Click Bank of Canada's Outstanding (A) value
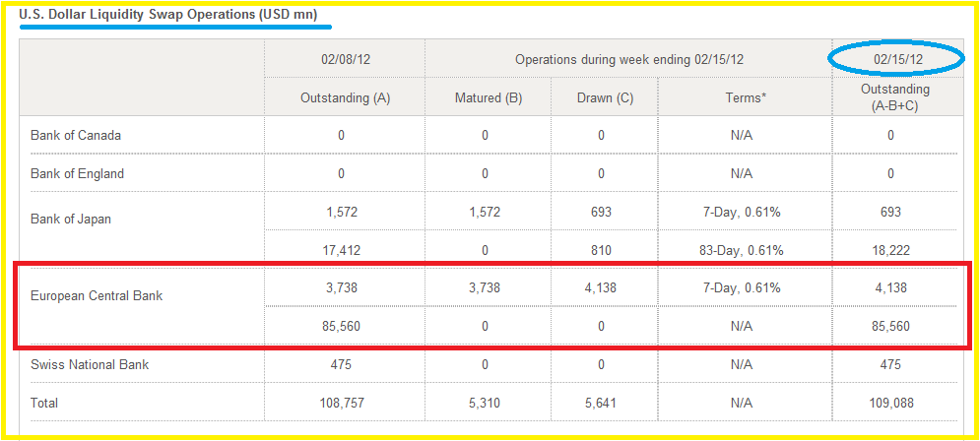980x441 pixels. tap(341, 135)
